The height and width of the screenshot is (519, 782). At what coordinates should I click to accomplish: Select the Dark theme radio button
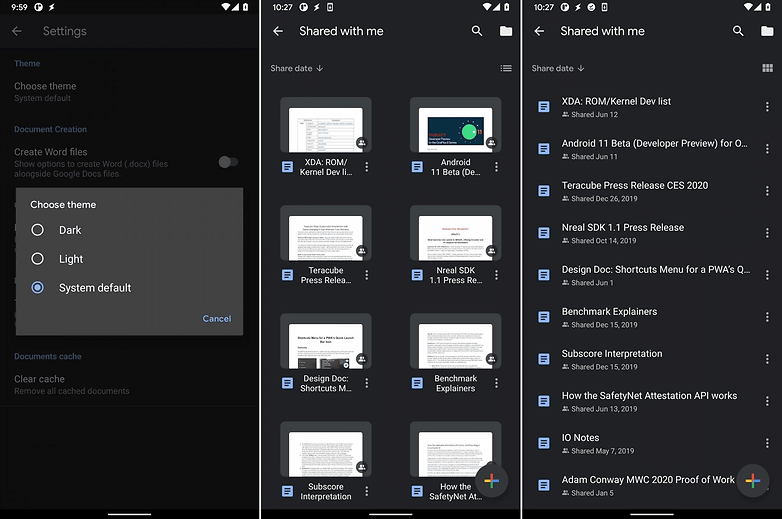tap(37, 230)
